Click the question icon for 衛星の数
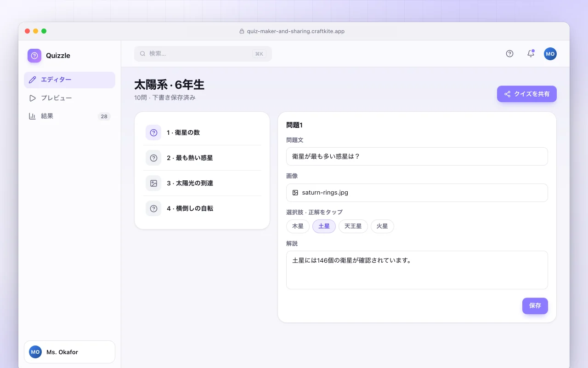This screenshot has height=368, width=588. 153,132
